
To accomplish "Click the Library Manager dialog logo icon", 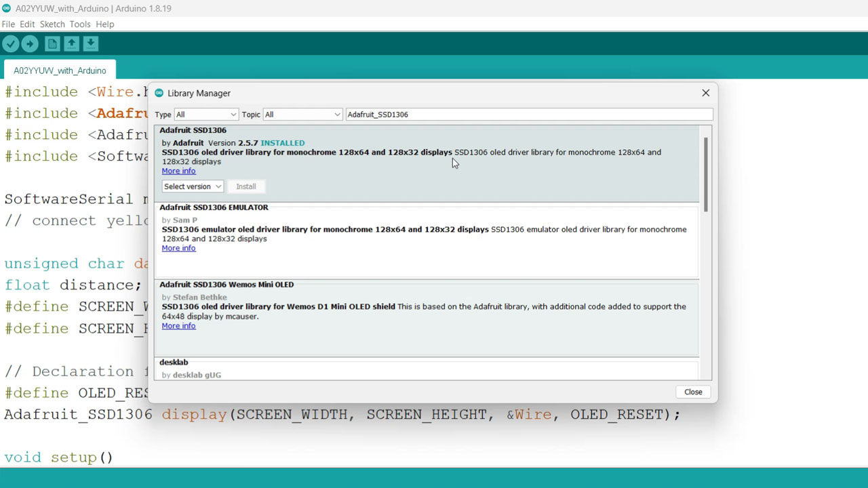I will point(159,93).
